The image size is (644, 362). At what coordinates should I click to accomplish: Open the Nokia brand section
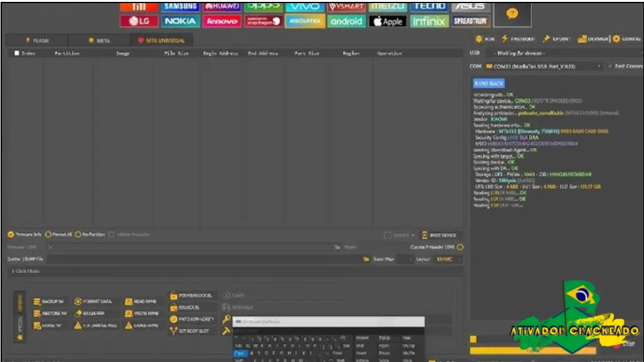180,21
